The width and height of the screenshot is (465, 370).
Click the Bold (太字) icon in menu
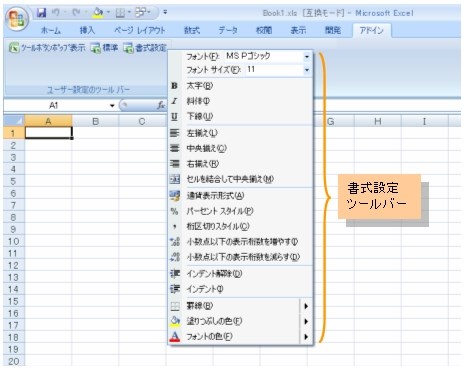(x=174, y=86)
